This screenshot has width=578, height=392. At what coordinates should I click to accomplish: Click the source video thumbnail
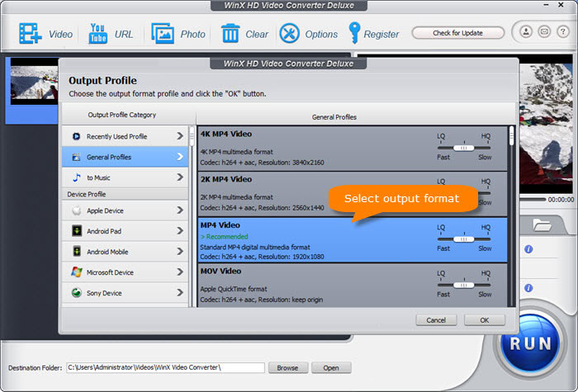(x=35, y=81)
